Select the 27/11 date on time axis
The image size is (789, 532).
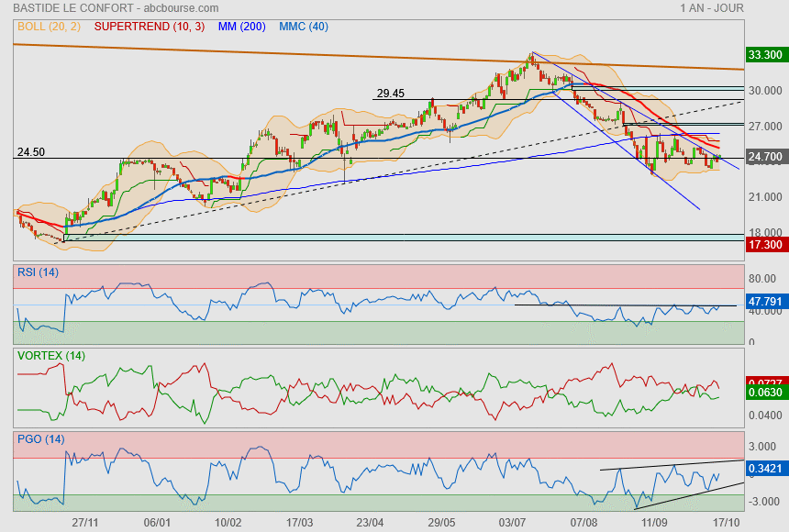(84, 521)
